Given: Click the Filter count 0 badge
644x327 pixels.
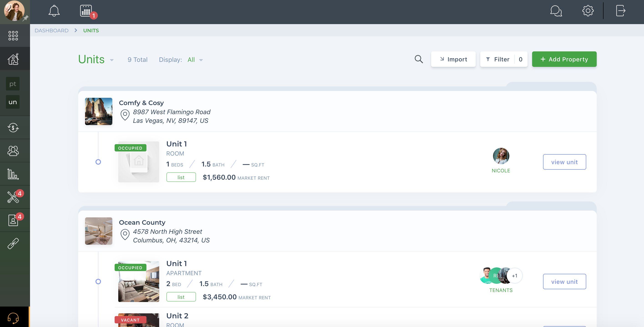Looking at the screenshot, I should coord(521,59).
